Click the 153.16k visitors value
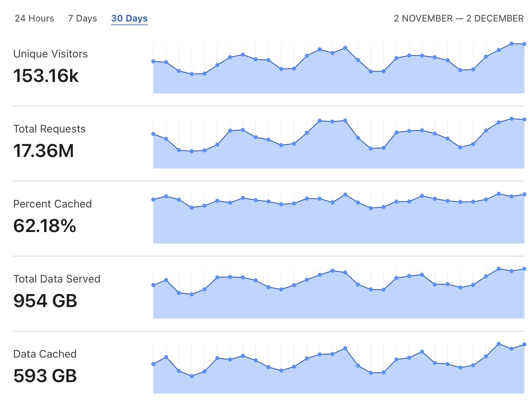This screenshot has width=532, height=402. click(x=46, y=76)
